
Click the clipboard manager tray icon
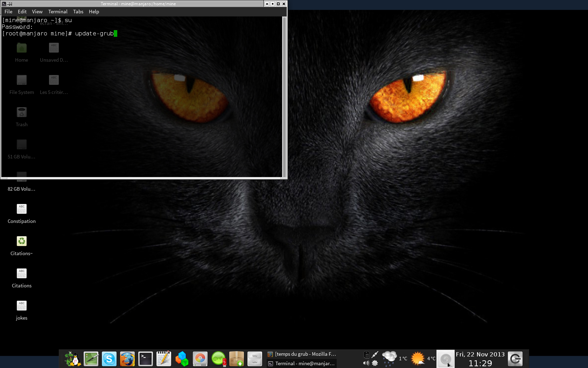[366, 354]
